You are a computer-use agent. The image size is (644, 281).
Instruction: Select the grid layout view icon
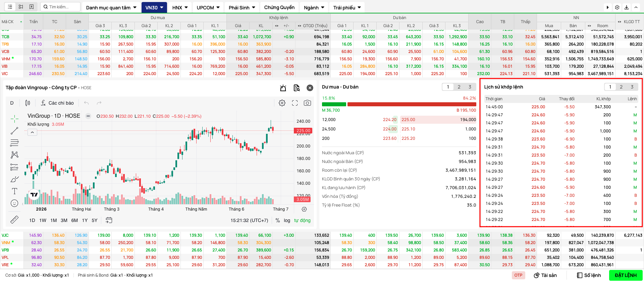click(21, 7)
